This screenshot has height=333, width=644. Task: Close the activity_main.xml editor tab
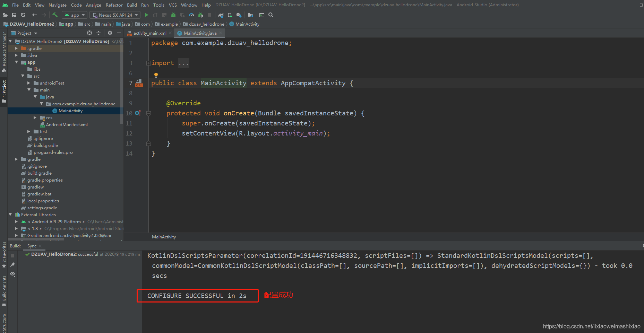click(x=170, y=33)
